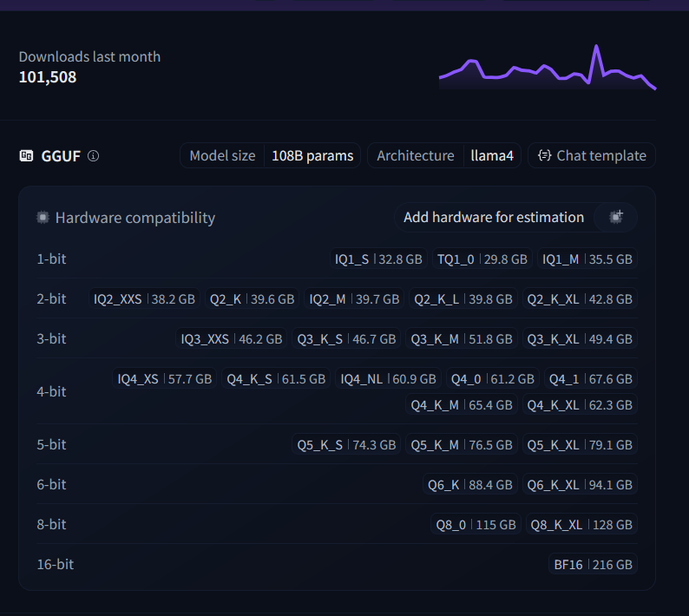Viewport: 689px width, 616px height.
Task: Open the Q3_K_S 46.7 GB file
Action: (346, 338)
